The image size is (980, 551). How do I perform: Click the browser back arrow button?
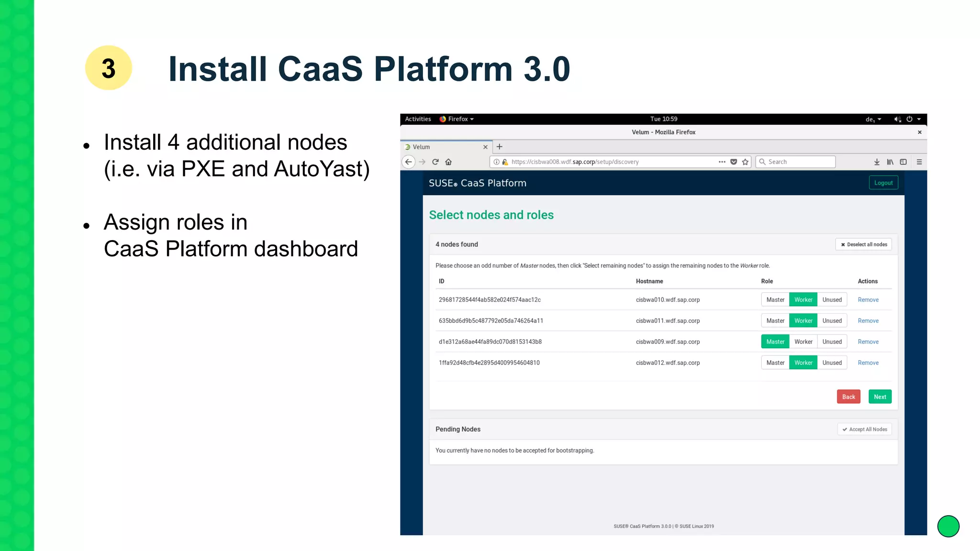(408, 162)
